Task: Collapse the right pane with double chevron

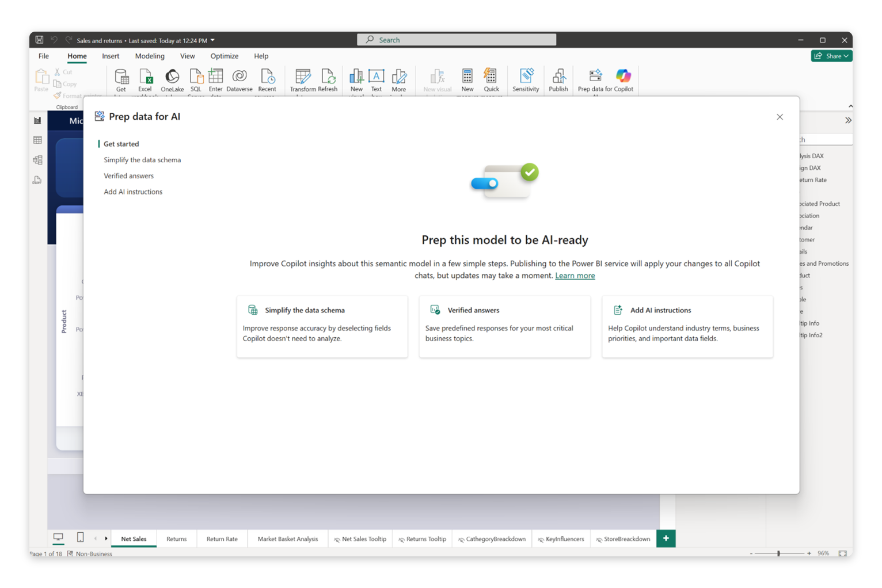Action: (848, 120)
